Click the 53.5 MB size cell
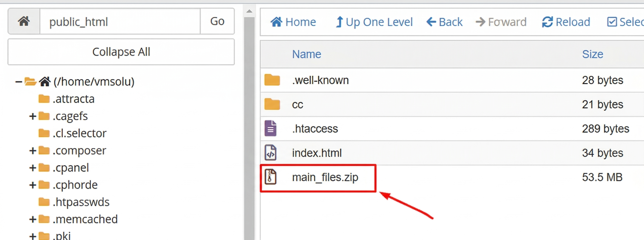The height and width of the screenshot is (240, 644). tap(602, 177)
